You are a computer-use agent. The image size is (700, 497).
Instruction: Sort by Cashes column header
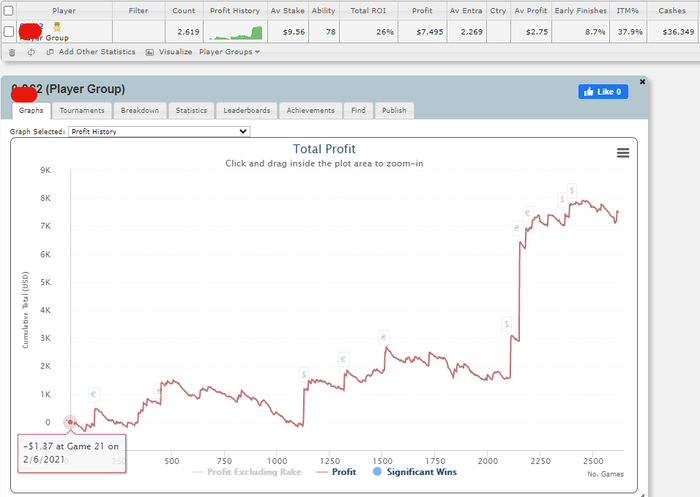672,10
